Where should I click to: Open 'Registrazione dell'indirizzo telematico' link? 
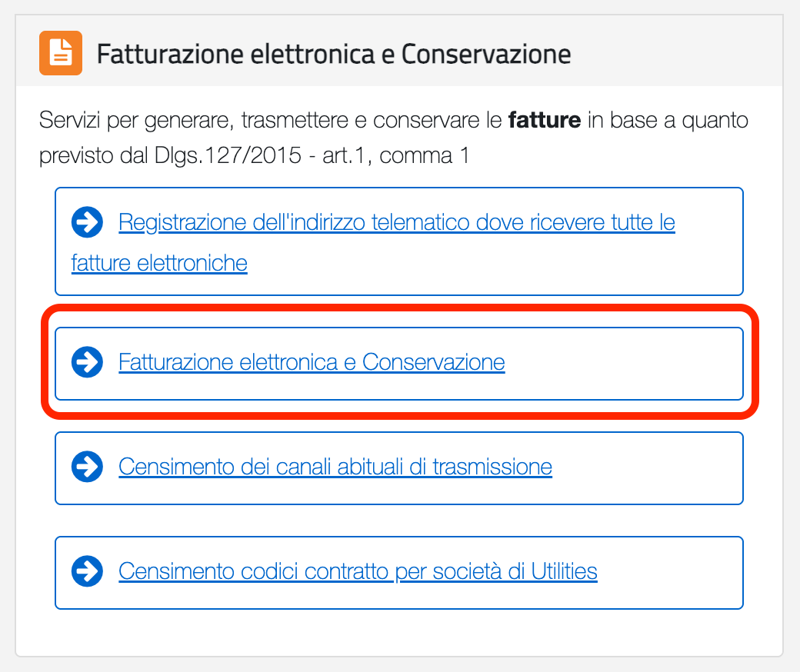point(396,221)
